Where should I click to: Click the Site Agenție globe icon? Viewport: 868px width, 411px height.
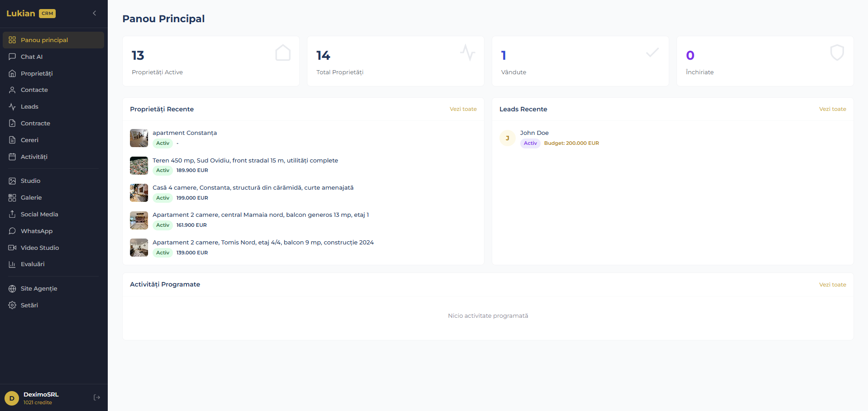(12, 288)
